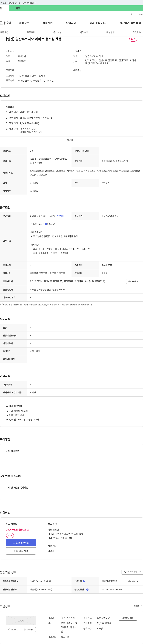Toggle the 열람차단 button
Viewport: 143px width, 644px height.
[29, 630]
